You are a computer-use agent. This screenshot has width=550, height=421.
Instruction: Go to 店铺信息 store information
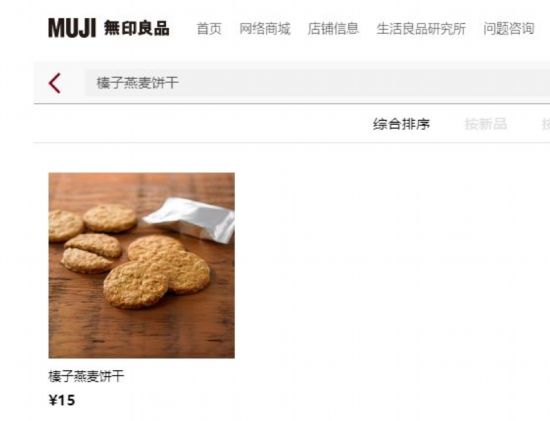tap(333, 28)
